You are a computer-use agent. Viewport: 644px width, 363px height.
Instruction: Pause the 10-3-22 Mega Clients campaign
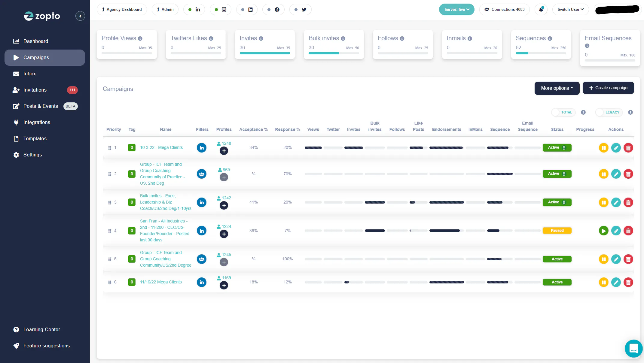(x=603, y=148)
